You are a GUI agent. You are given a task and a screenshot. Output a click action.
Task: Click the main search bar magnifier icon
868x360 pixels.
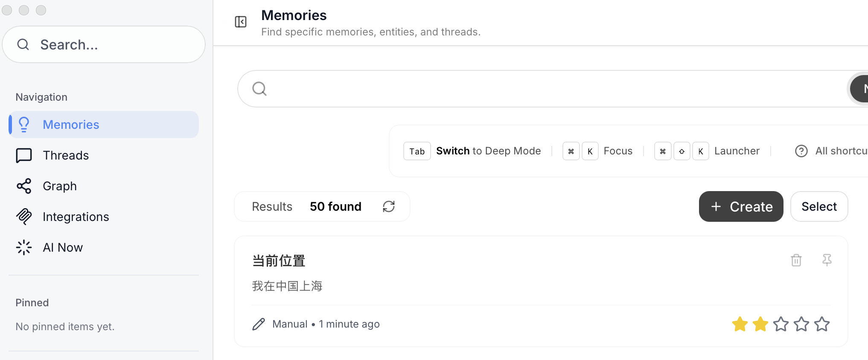(259, 89)
